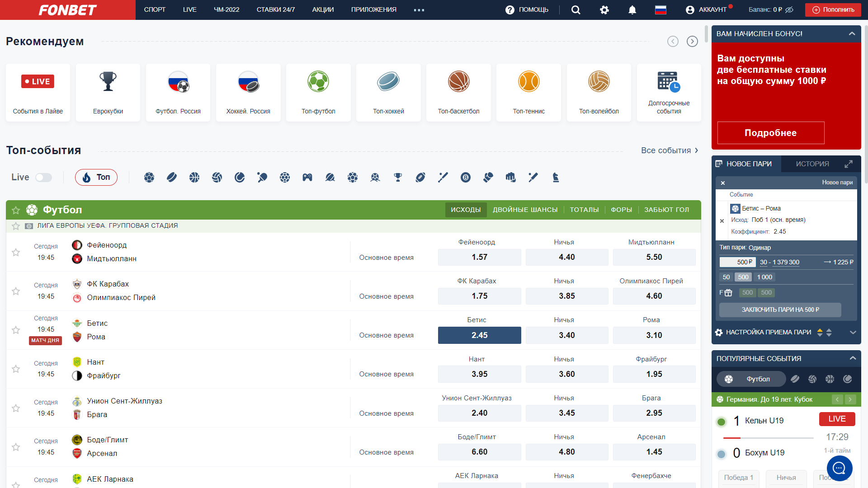Hide balance with the eye icon
The height and width of the screenshot is (488, 868).
pyautogui.click(x=789, y=10)
